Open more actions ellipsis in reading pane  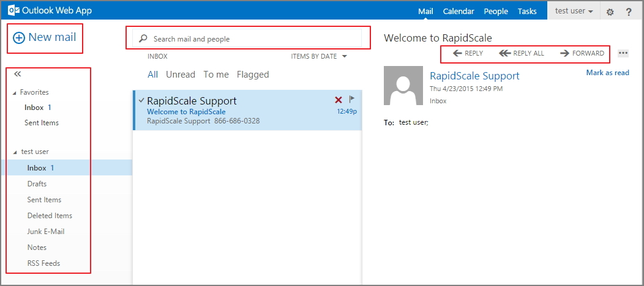(623, 53)
